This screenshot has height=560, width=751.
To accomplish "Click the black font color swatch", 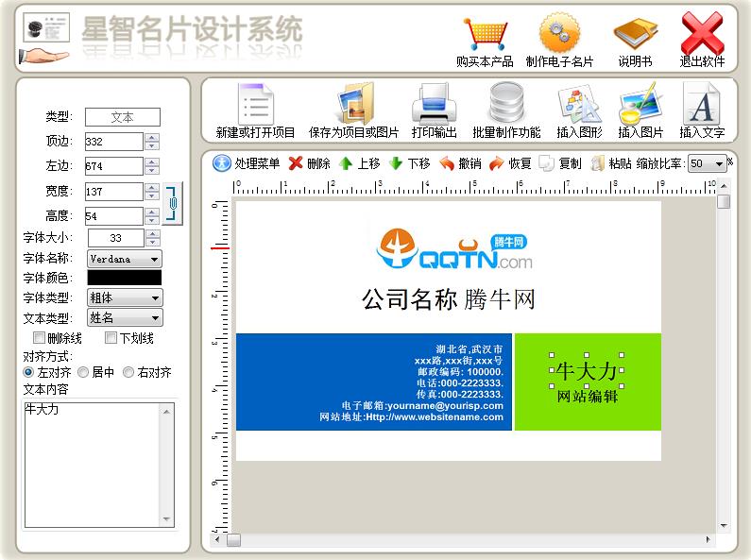I will pyautogui.click(x=124, y=278).
